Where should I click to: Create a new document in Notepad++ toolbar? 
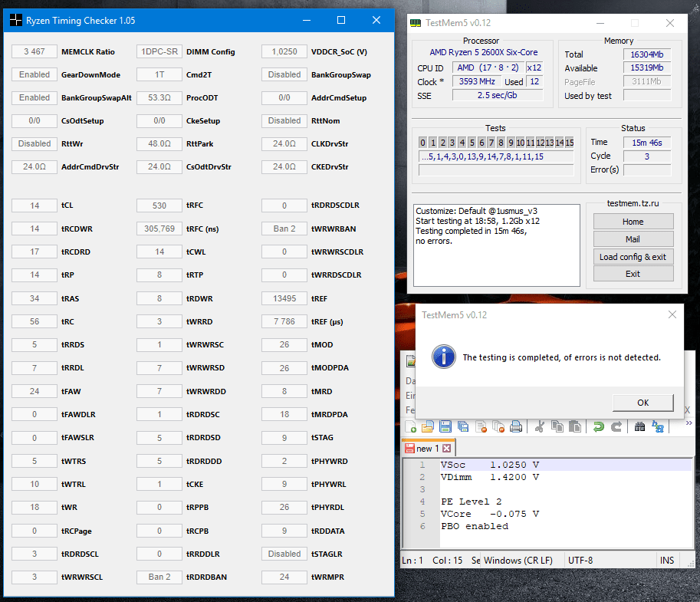pos(411,427)
